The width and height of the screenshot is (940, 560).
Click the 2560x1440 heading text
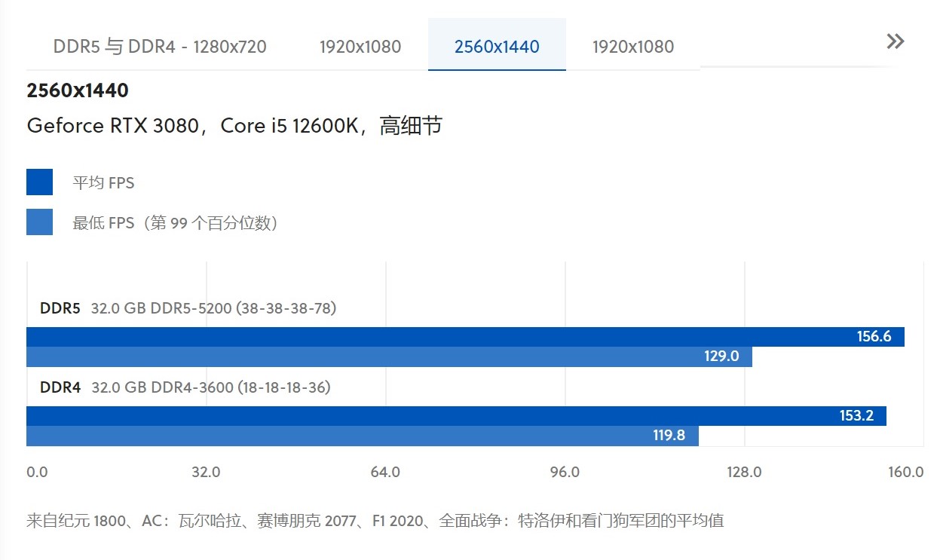click(78, 90)
